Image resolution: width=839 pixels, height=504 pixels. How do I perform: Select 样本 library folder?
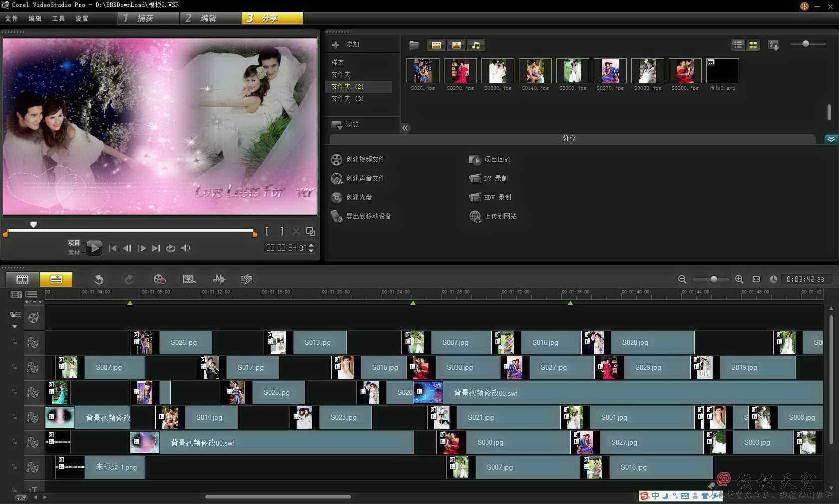338,62
